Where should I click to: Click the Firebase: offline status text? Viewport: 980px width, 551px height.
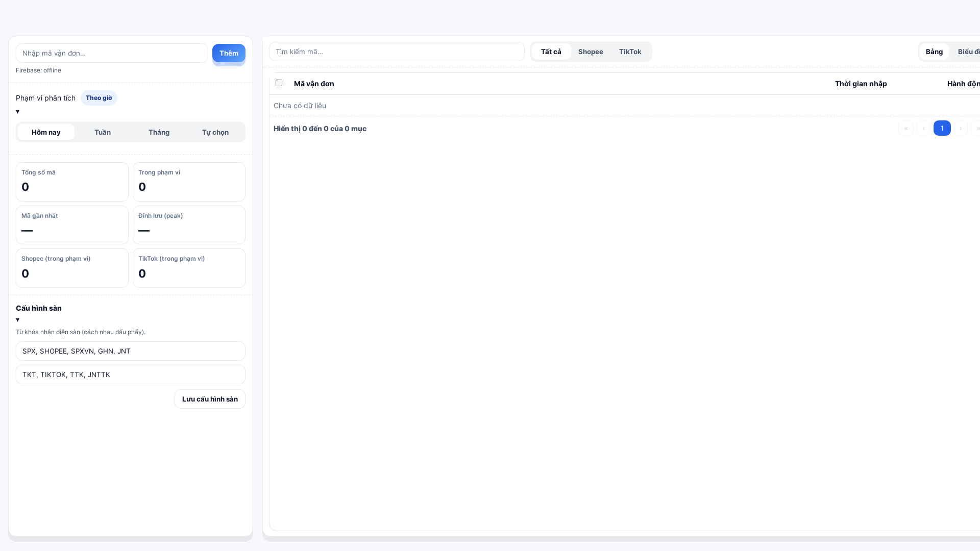[x=38, y=70]
